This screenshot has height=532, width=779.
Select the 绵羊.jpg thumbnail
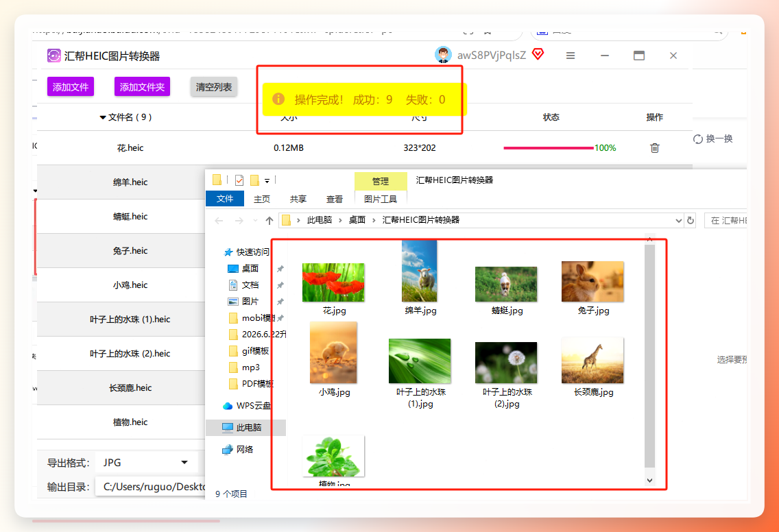(419, 271)
